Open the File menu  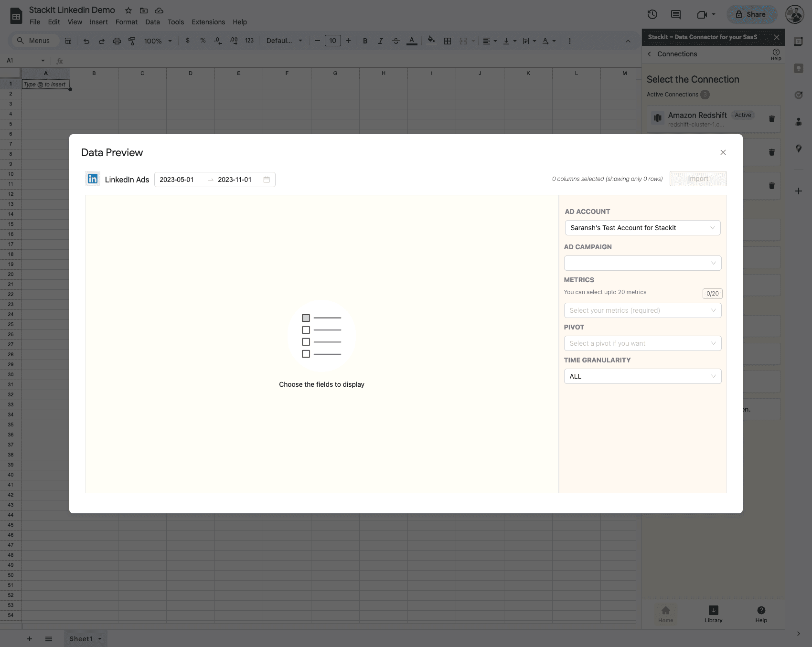[x=35, y=22]
